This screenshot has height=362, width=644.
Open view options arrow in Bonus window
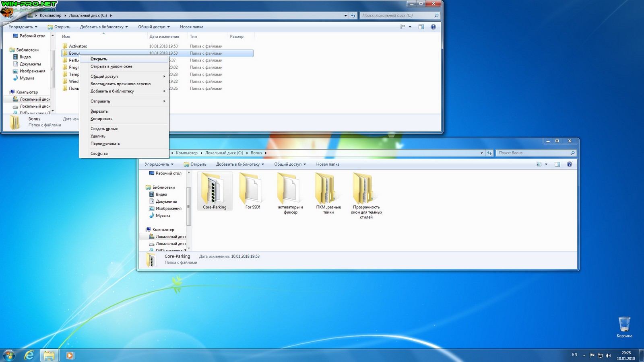point(546,164)
